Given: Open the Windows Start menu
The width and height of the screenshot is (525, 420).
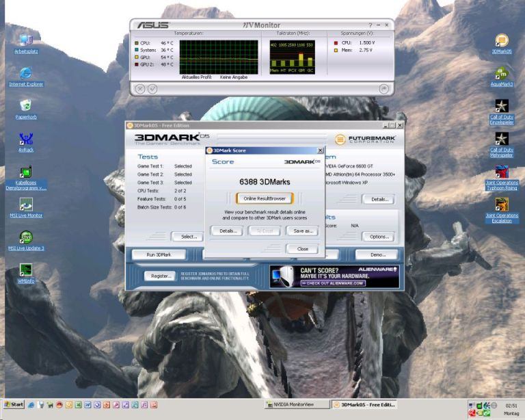Looking at the screenshot, I should coord(14,404).
